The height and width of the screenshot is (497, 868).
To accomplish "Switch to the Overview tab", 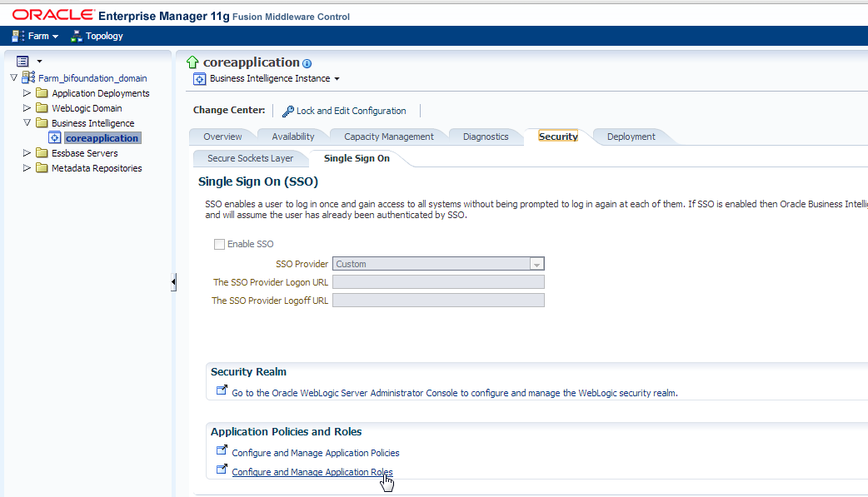I will click(222, 137).
